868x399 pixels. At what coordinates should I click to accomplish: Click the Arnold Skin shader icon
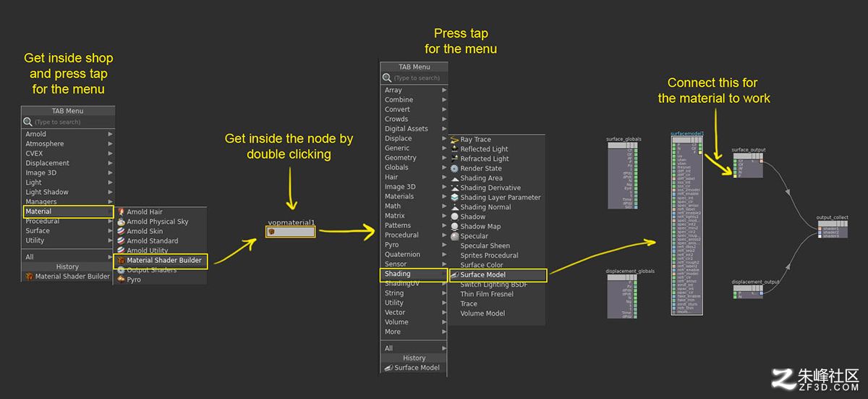(x=121, y=231)
